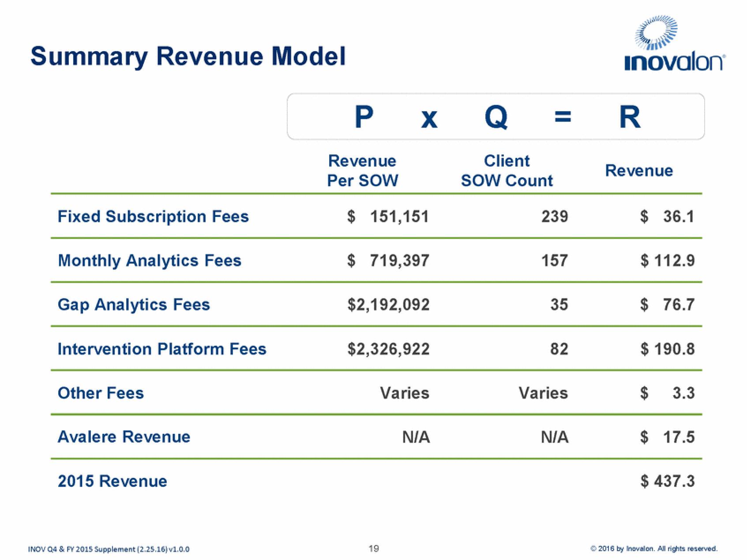
Task: Click the letter P in the formula
Action: (x=364, y=117)
